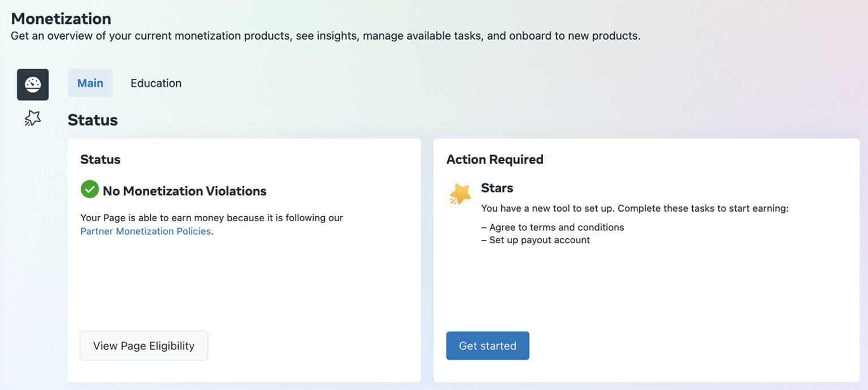Open the star icon below the dashboard tile

[32, 118]
